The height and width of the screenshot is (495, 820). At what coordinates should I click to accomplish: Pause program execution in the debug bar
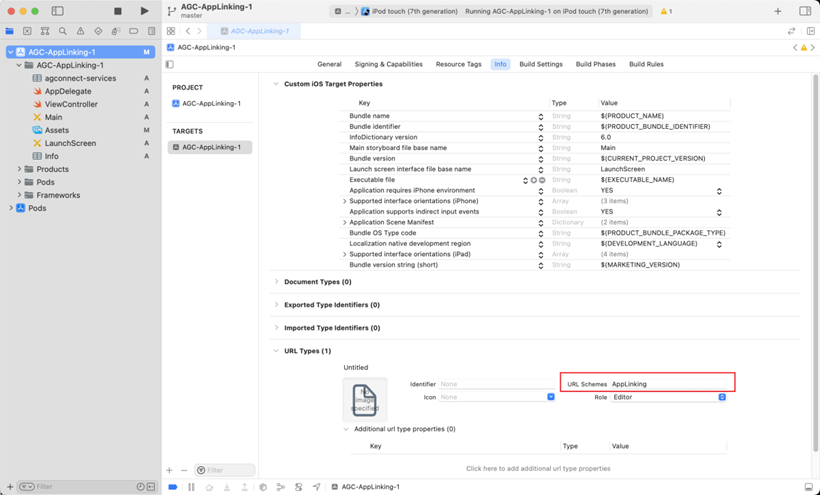[191, 487]
